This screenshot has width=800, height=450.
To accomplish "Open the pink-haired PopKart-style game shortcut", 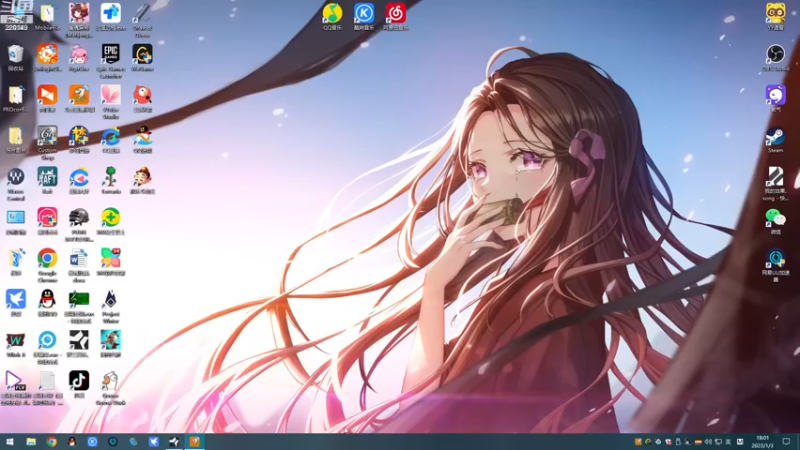I will [79, 57].
